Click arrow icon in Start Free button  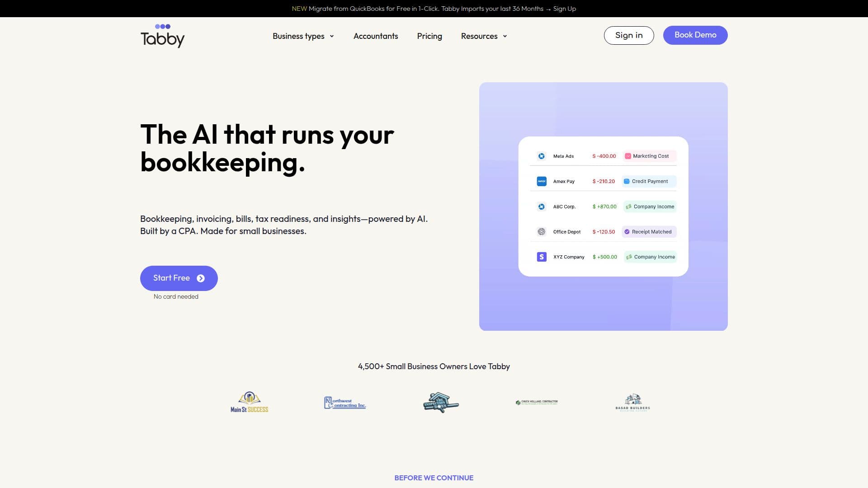[201, 278]
